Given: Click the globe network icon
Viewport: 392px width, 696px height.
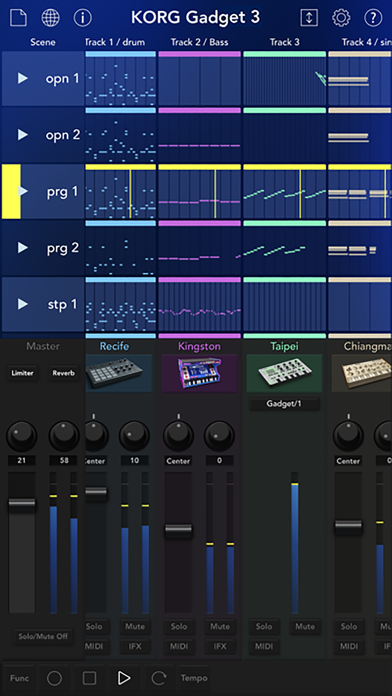Looking at the screenshot, I should click(x=50, y=18).
